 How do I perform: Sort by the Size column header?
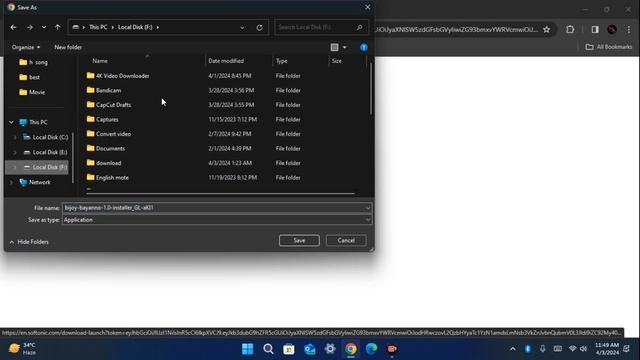point(337,61)
